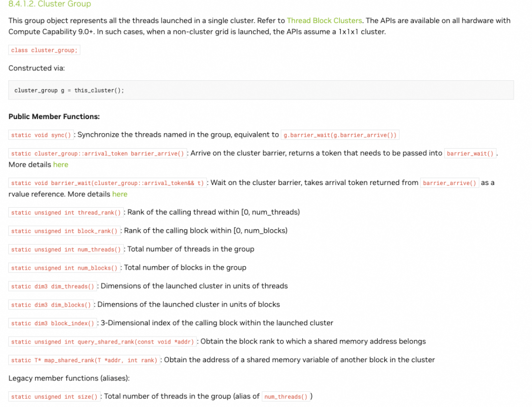532x407 pixels.
Task: Click '3-Dimensional index of the calling block' description
Action: tap(217, 323)
